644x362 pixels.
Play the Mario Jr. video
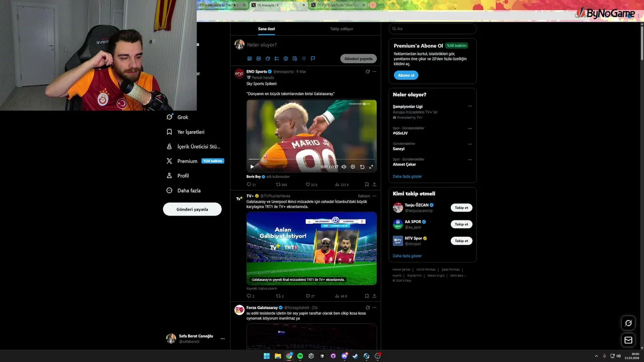click(x=252, y=167)
